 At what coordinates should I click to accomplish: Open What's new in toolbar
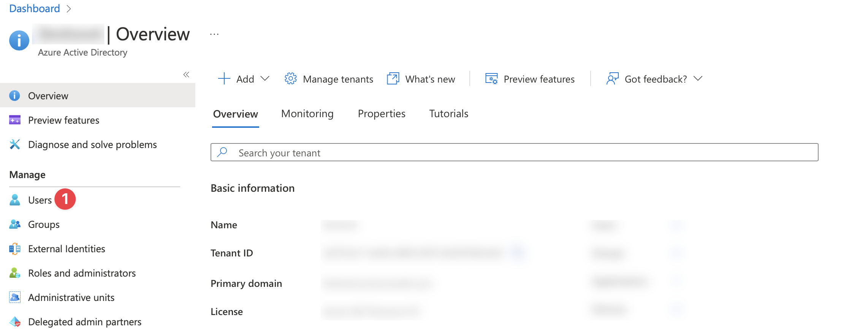click(x=421, y=79)
